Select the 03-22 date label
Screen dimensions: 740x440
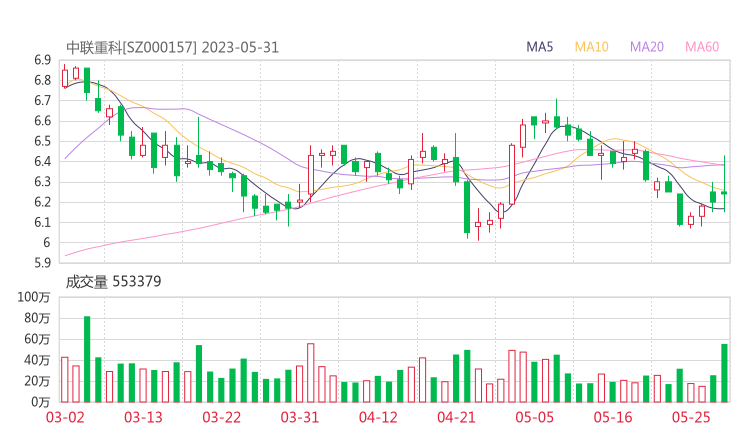[x=221, y=417]
